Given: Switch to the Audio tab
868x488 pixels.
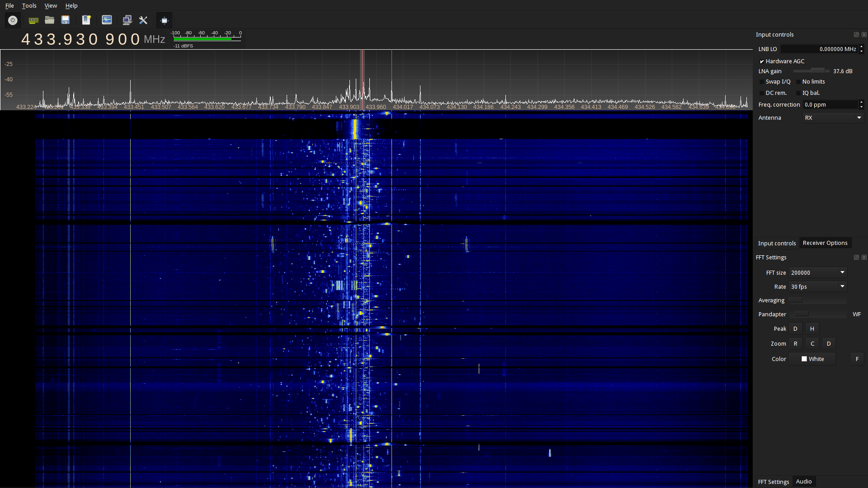Looking at the screenshot, I should click(x=804, y=482).
